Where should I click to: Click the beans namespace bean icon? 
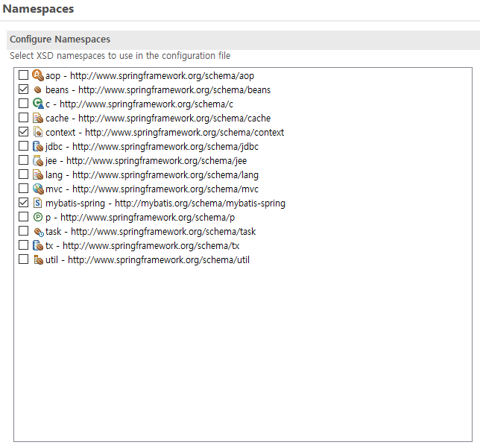tap(38, 89)
